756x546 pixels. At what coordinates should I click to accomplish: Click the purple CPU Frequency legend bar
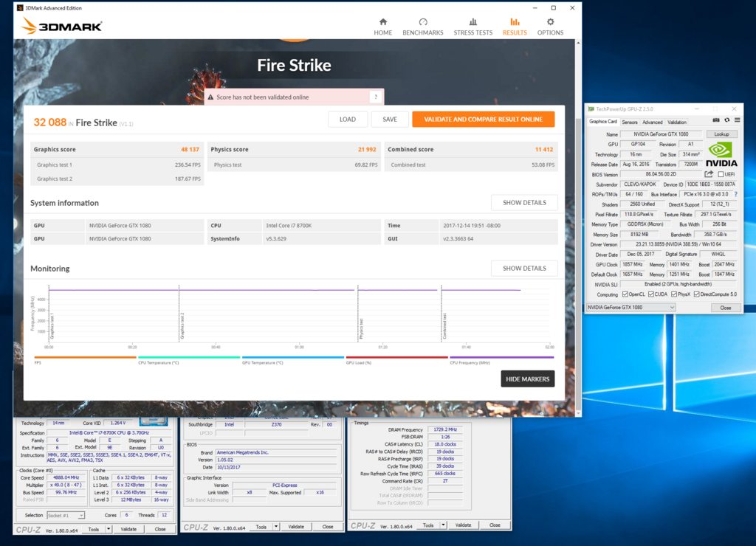coord(501,357)
